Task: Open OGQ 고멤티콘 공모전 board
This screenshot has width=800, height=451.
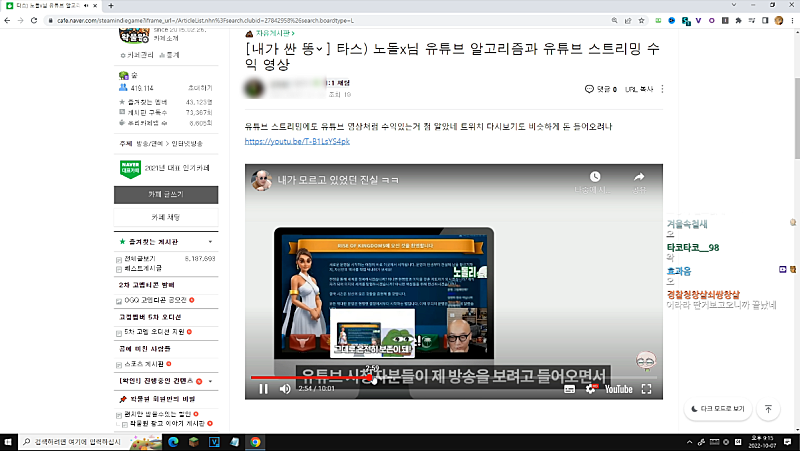Action: click(155, 300)
